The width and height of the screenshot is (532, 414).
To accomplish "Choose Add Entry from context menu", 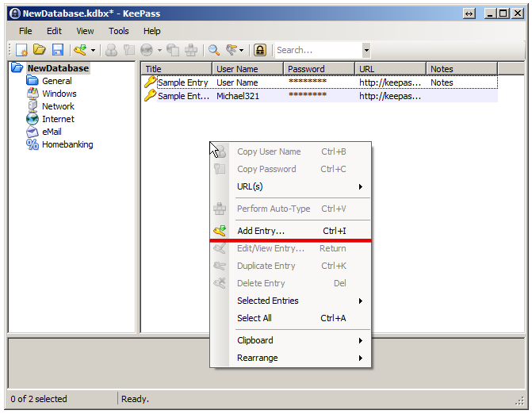I will pos(261,231).
